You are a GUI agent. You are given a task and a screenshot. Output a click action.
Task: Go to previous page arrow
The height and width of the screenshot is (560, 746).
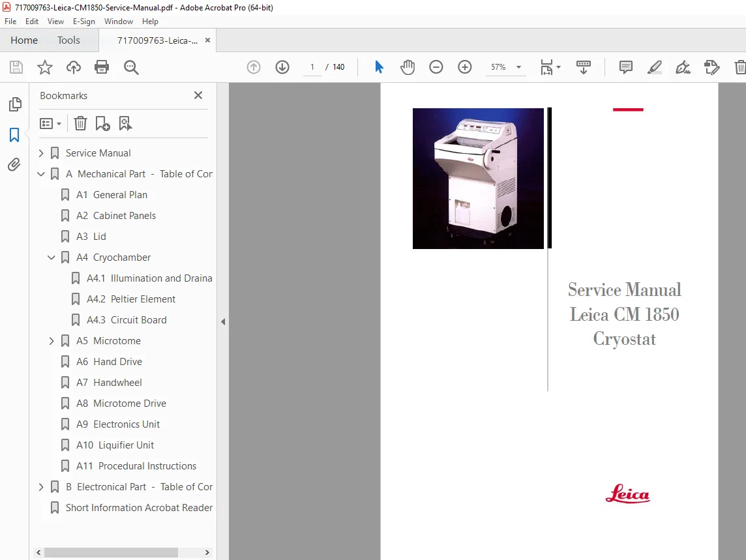[x=254, y=67]
